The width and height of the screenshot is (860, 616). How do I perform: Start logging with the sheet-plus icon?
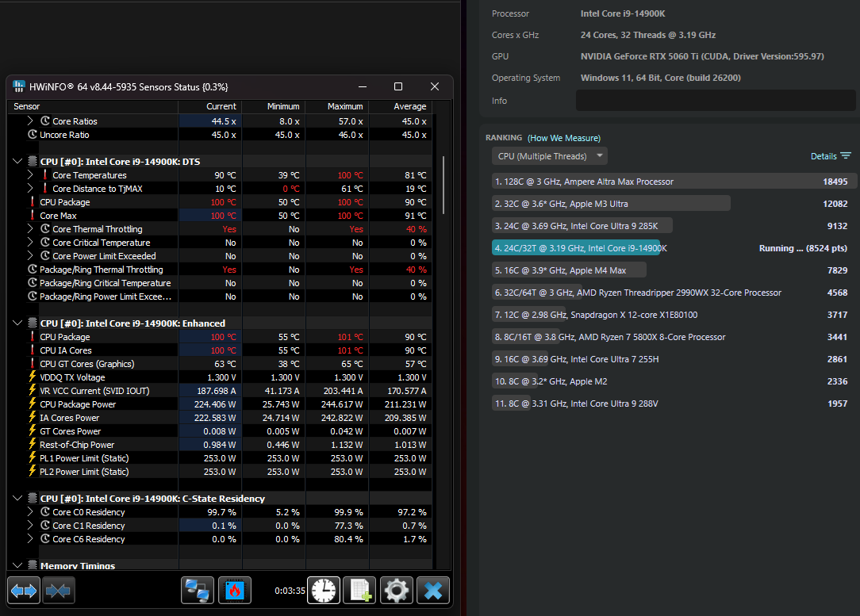point(360,591)
